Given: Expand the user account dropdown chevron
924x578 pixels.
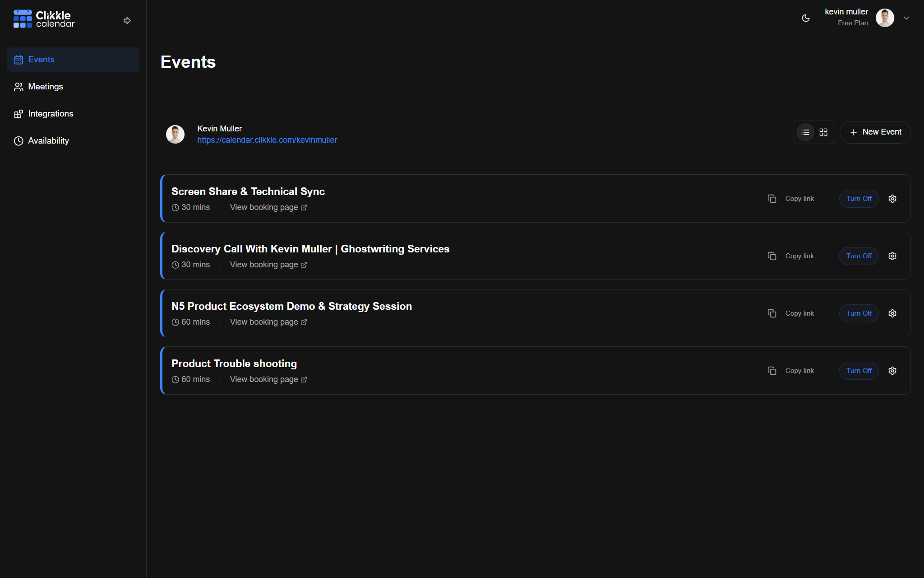Looking at the screenshot, I should click(906, 18).
